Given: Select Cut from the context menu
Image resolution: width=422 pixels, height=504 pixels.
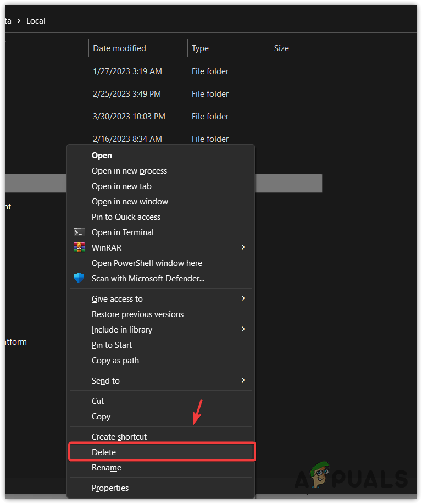Looking at the screenshot, I should pyautogui.click(x=98, y=401).
